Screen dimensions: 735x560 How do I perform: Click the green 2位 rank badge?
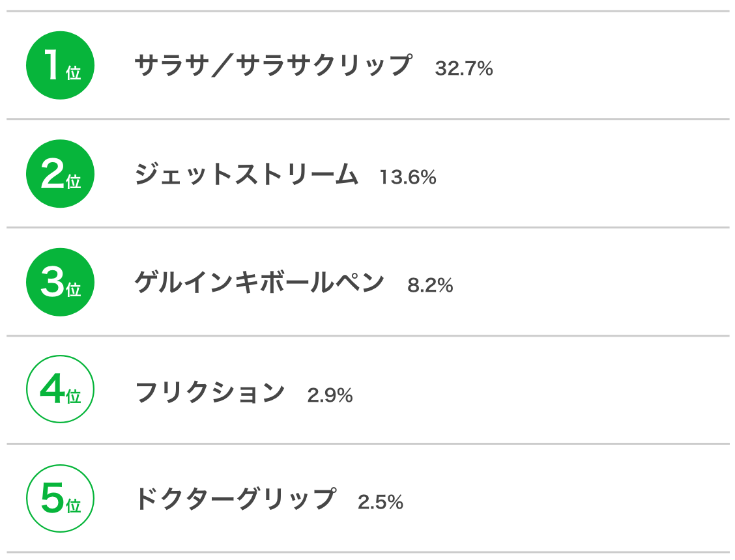(60, 173)
